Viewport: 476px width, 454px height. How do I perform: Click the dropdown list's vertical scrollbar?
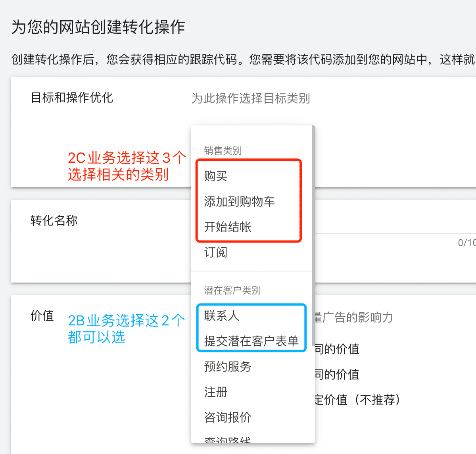[x=313, y=234]
